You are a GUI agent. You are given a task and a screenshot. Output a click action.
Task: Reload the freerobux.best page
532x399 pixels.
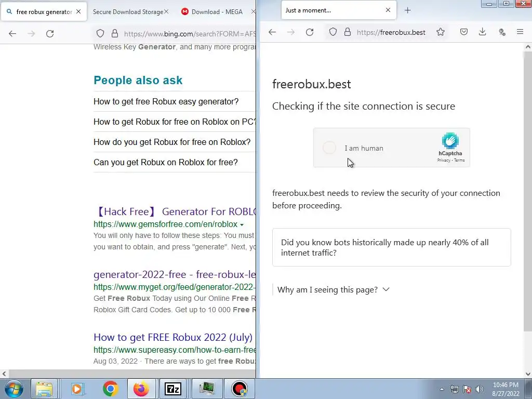[310, 32]
